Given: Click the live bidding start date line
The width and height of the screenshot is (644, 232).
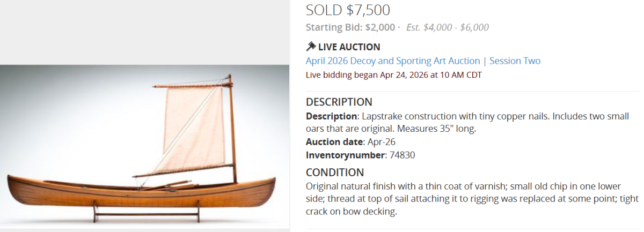Looking at the screenshot, I should click(x=393, y=75).
